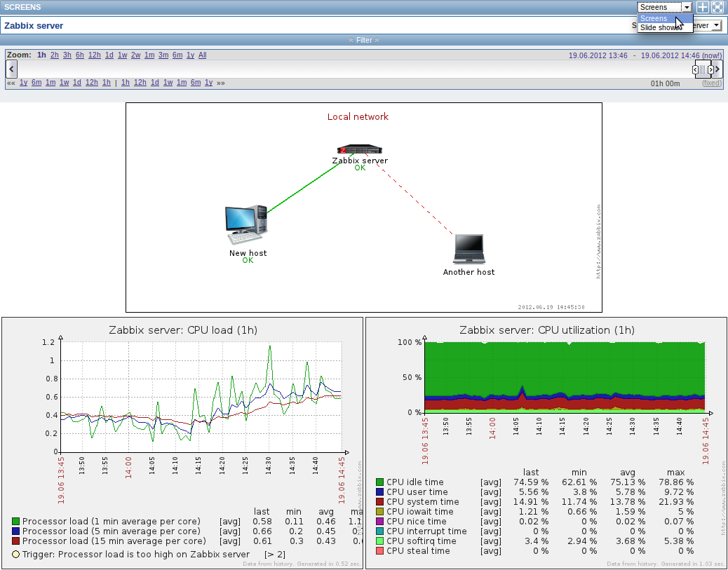Click yellow trigger circle in CPU load legend
Viewport: 728px width, 570px height.
16,554
